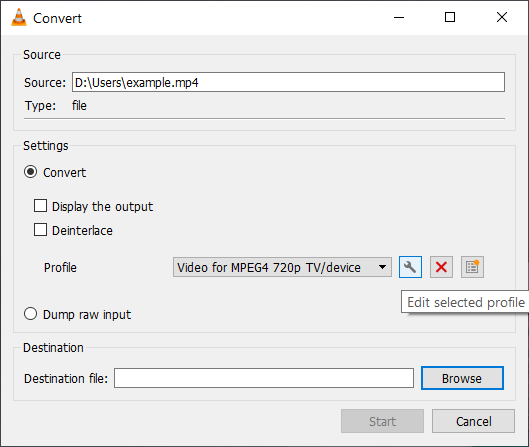Select the Convert radio button
The image size is (529, 447).
click(x=30, y=172)
